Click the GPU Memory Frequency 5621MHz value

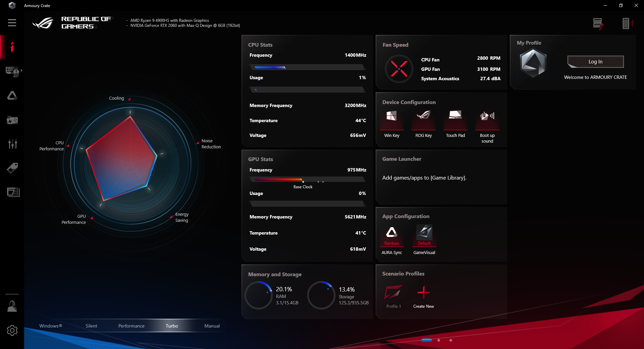(356, 217)
